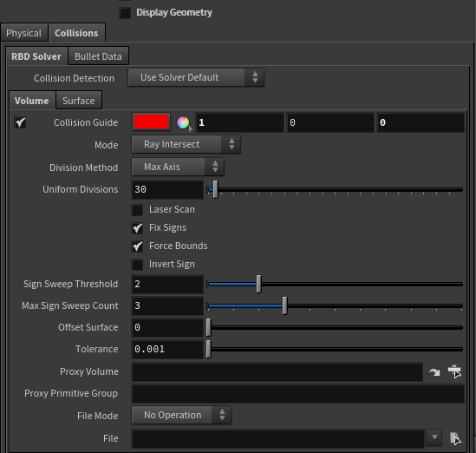
Task: Click the Collision Guide parameter label
Action: pos(86,122)
